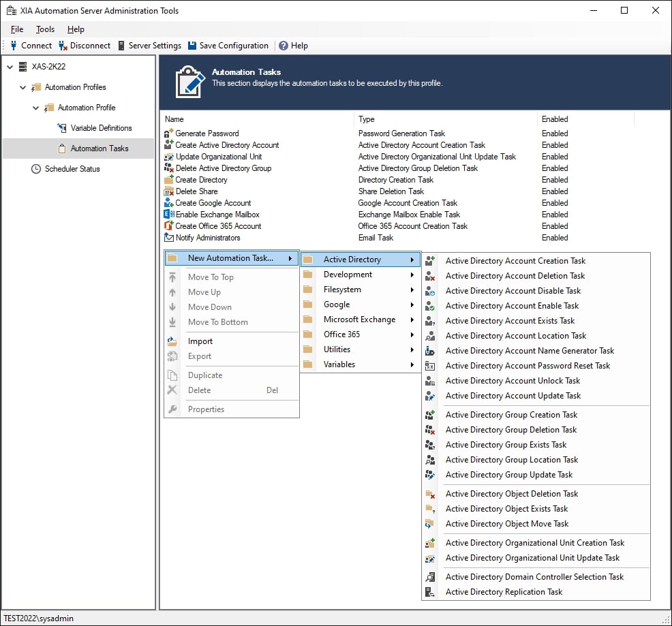Select Scheduler Status in the sidebar tree
The width and height of the screenshot is (672, 626).
70,168
